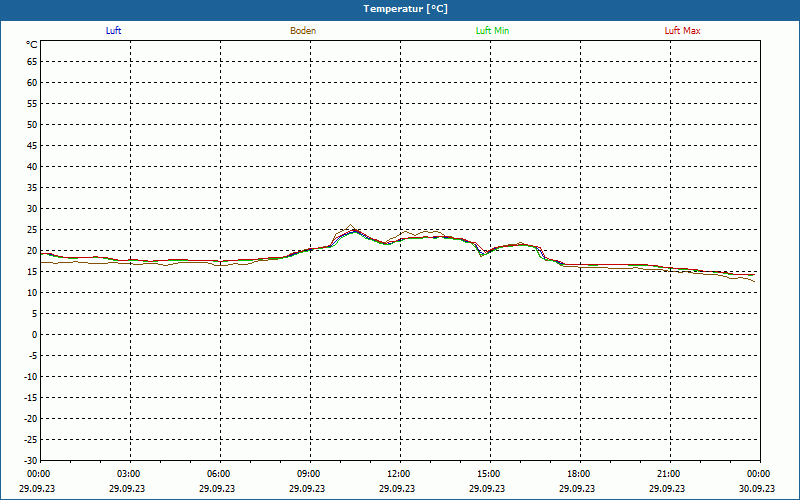Click the °C unit label on axis
The height and width of the screenshot is (500, 800).
tap(32, 45)
